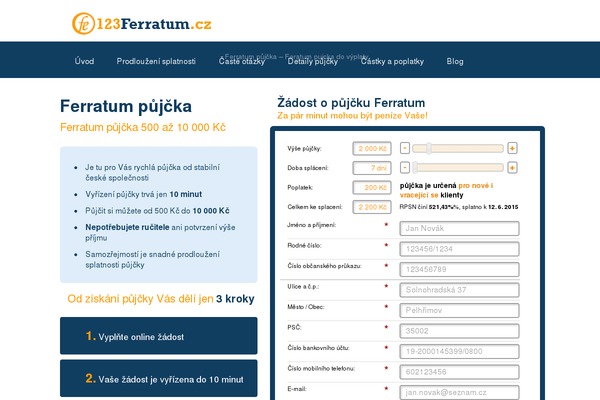Image resolution: width=600 pixels, height=400 pixels.
Task: Decrease loan amount with minus button
Action: [x=405, y=148]
